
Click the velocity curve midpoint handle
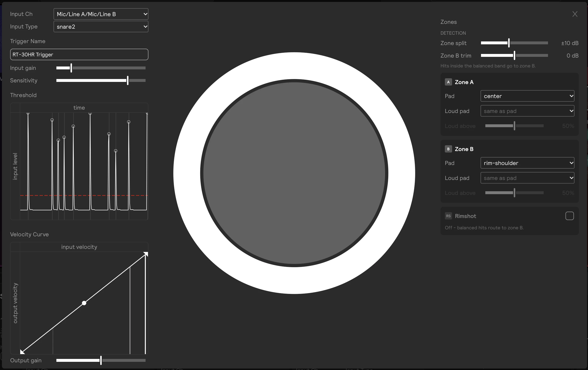pos(84,303)
